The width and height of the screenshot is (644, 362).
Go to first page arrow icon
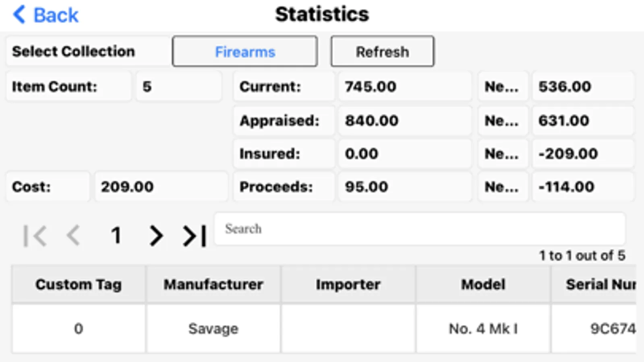35,236
